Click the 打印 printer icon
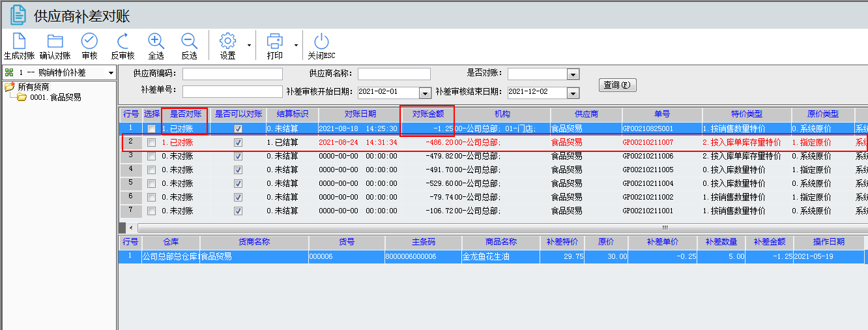This screenshot has width=868, height=330. point(275,41)
